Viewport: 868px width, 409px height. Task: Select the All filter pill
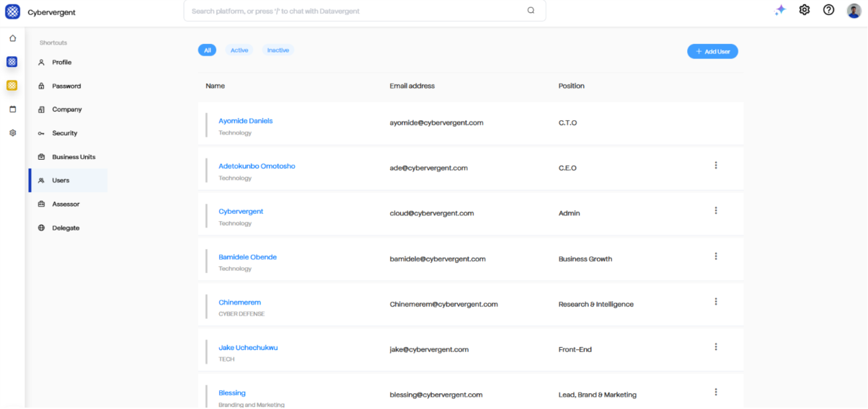pyautogui.click(x=207, y=50)
